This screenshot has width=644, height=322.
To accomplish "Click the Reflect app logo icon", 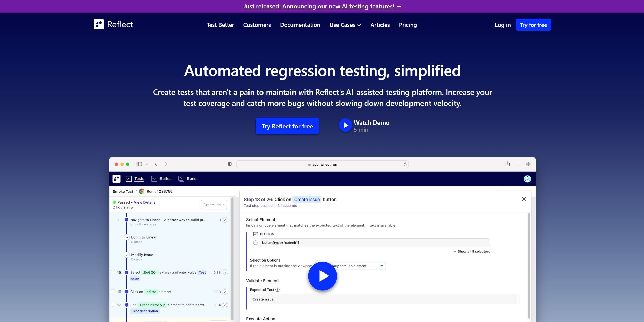I will (x=99, y=25).
